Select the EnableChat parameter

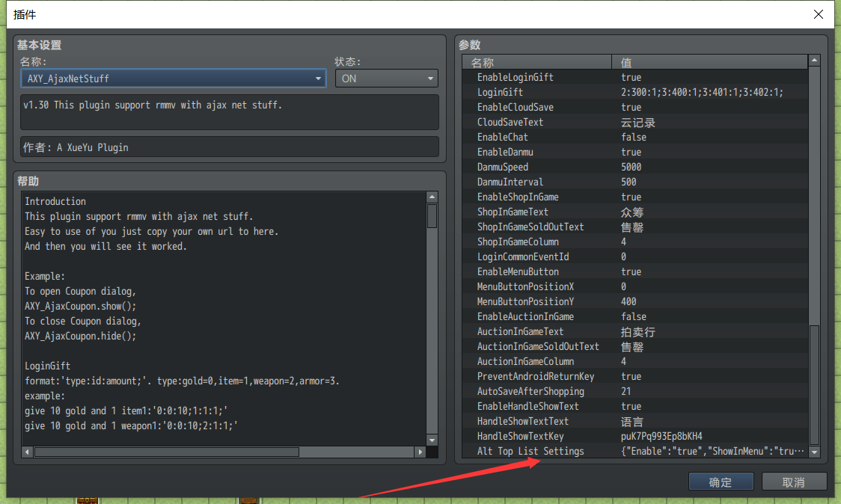(x=635, y=138)
